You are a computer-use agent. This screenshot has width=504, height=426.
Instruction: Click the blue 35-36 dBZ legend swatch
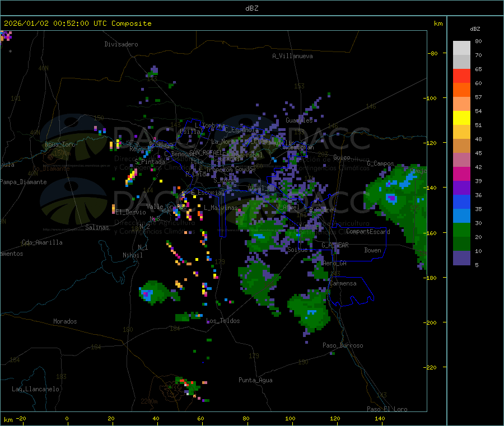point(461,202)
